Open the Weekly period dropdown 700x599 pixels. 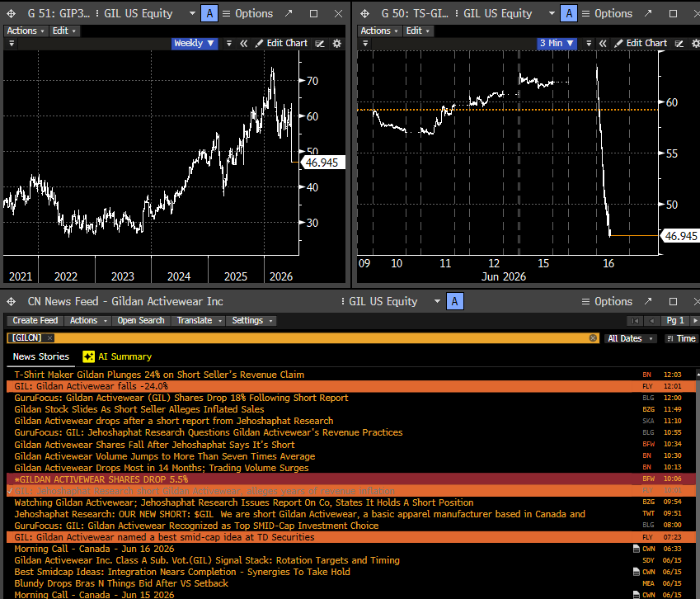click(x=195, y=44)
